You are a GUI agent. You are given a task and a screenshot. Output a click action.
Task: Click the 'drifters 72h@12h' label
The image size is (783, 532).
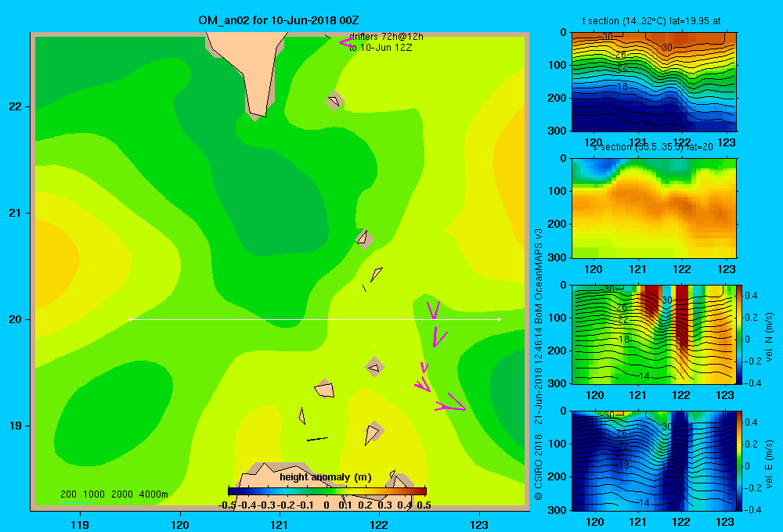point(386,37)
